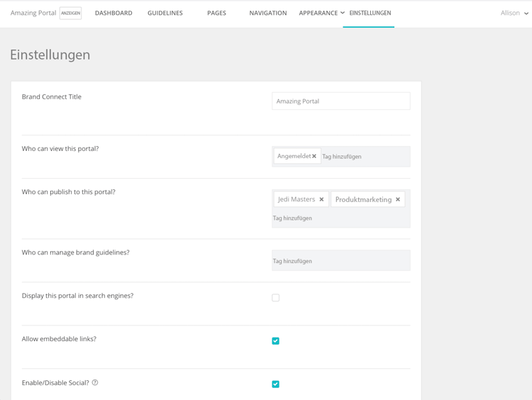Uncheck Allow embeddable links checkbox
This screenshot has height=400, width=532.
276,341
